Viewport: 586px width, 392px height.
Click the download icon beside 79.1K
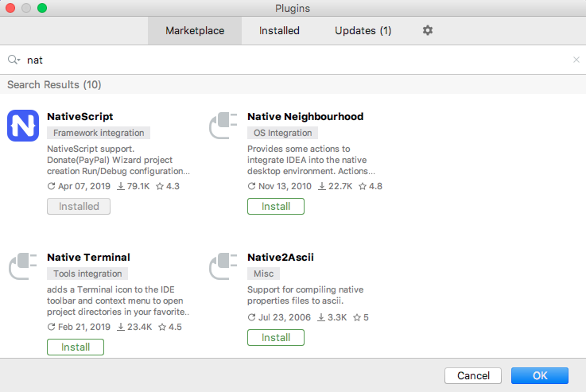coord(121,186)
